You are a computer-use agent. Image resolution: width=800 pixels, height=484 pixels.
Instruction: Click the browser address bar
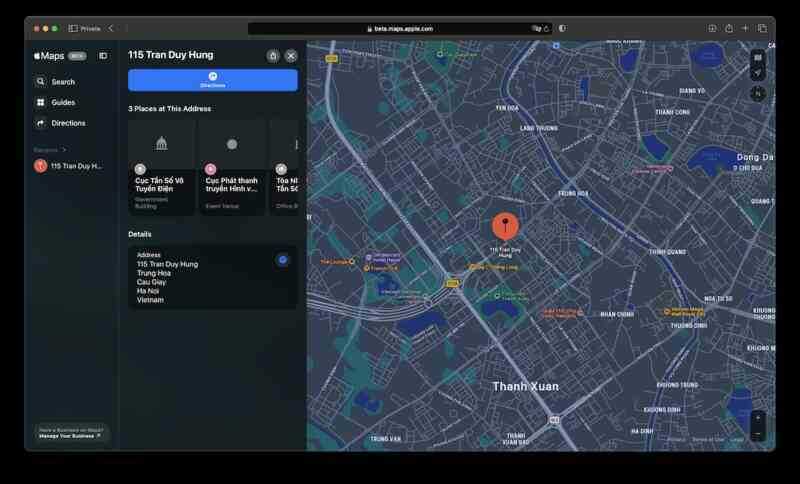(400, 28)
